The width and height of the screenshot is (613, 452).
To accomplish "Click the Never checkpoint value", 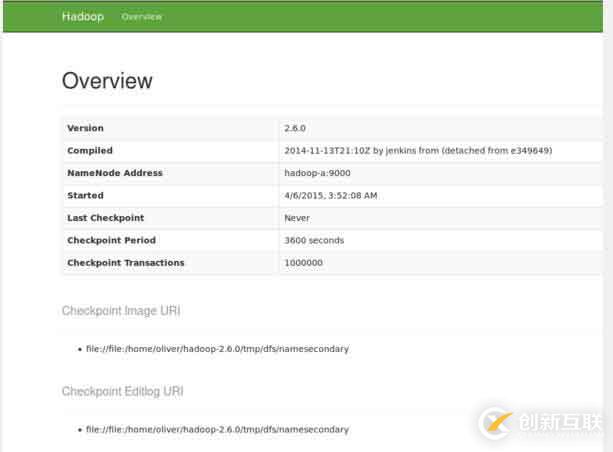I will click(297, 218).
